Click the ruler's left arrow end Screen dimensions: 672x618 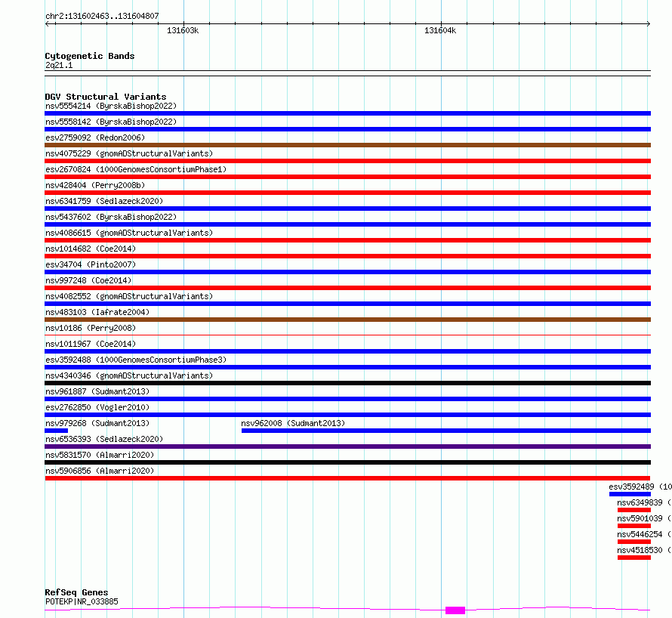click(47, 24)
